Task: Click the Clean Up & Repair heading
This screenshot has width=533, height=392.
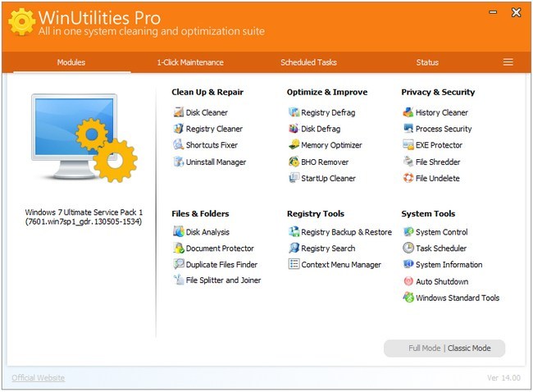Action: pos(207,92)
